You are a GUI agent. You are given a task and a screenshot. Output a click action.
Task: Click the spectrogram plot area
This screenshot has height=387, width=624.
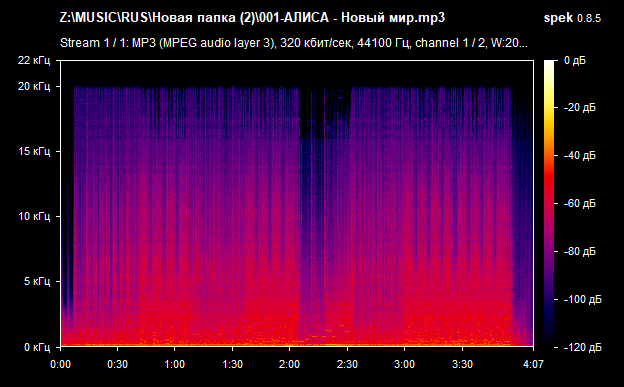(297, 203)
